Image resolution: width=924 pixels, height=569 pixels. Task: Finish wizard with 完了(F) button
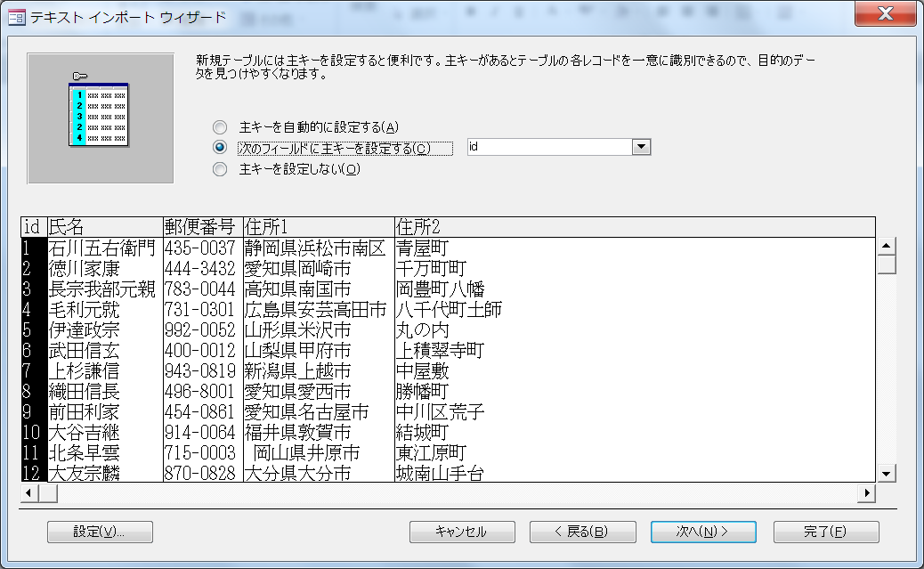tap(825, 532)
